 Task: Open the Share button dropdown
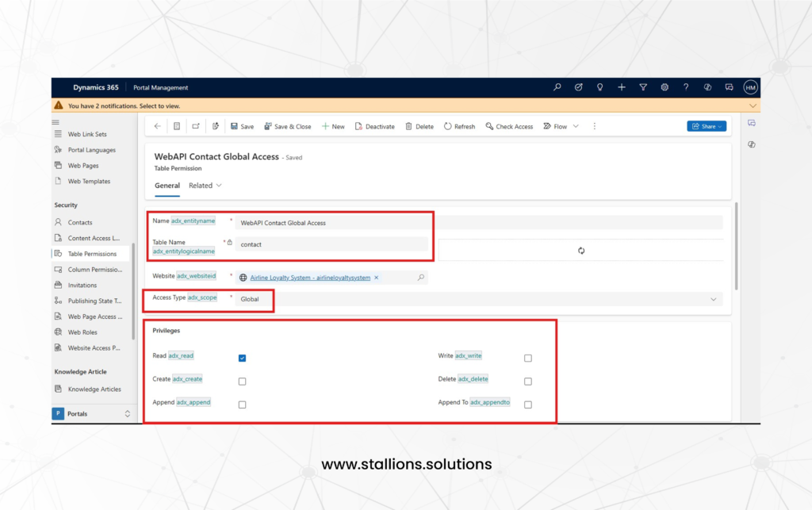(x=707, y=126)
